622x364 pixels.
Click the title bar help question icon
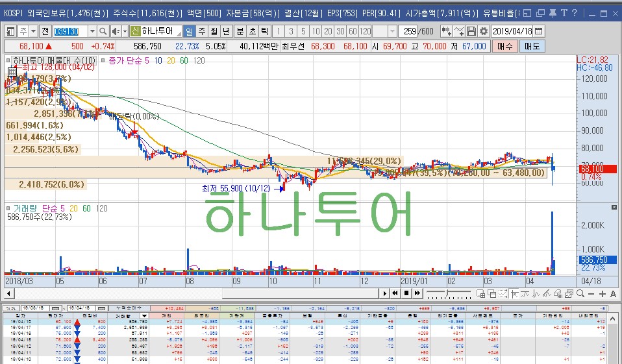click(x=575, y=13)
